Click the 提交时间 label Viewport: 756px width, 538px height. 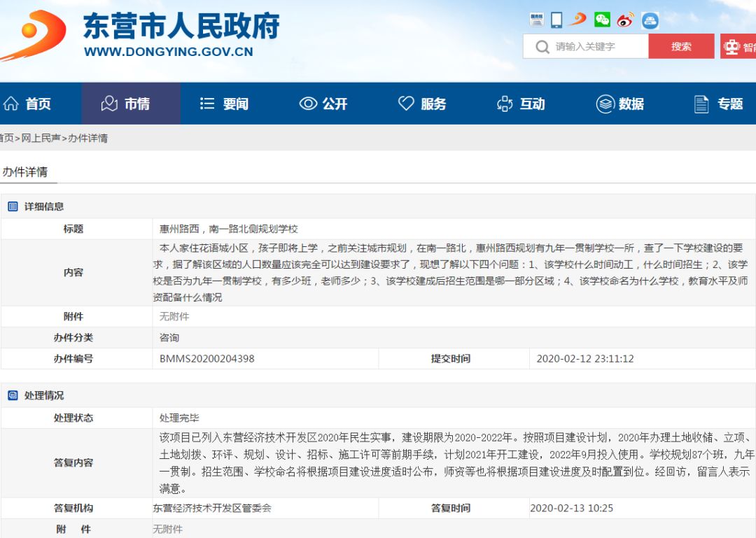[x=451, y=359]
